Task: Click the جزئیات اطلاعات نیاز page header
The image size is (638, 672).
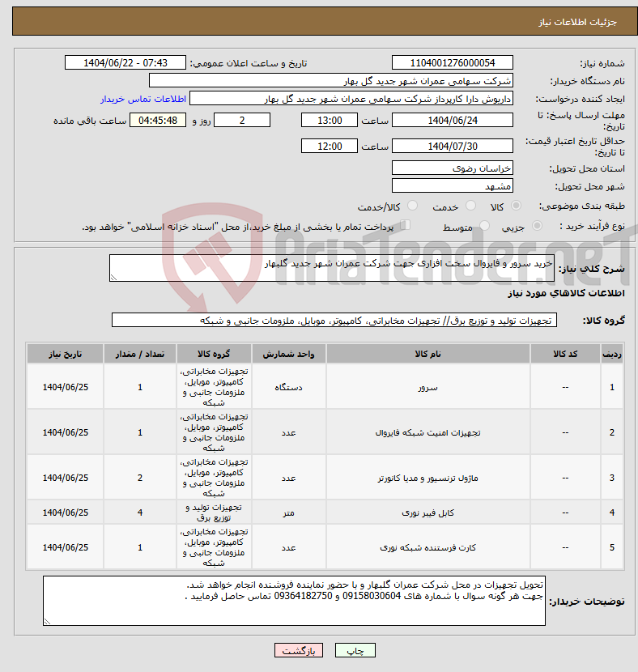Action: click(x=577, y=23)
